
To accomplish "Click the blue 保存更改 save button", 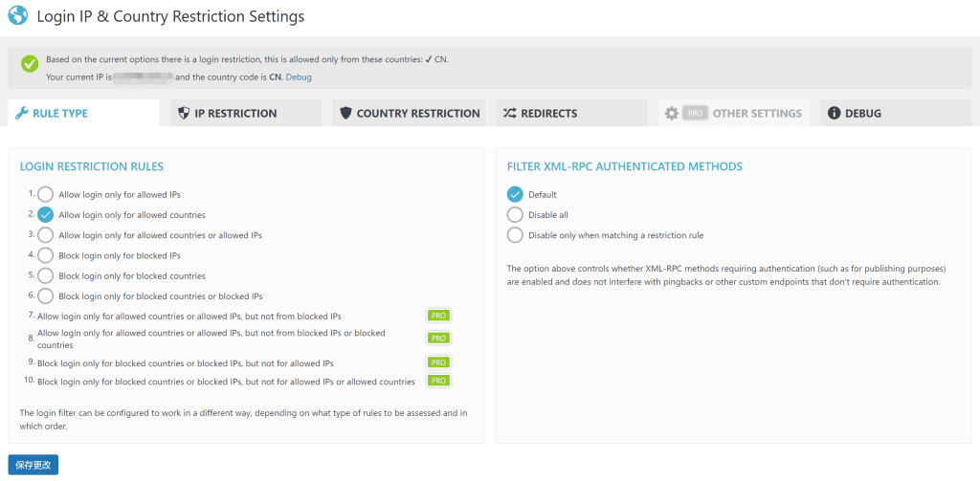I will coord(33,465).
